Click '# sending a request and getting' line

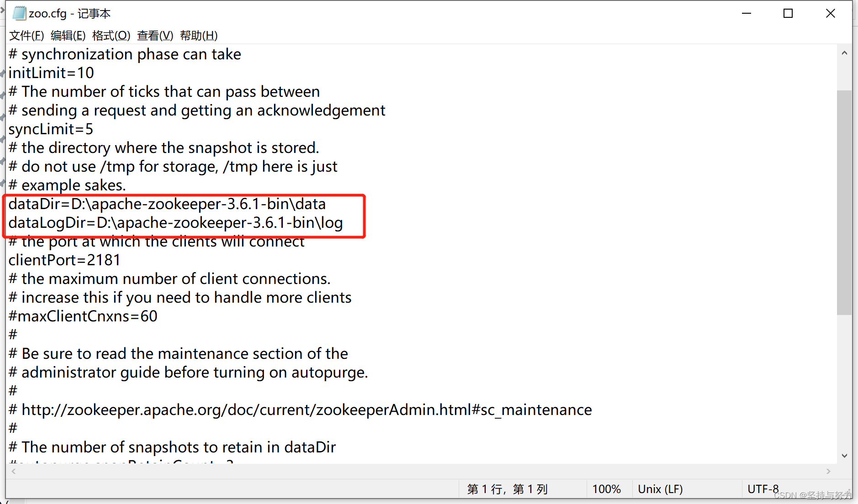coord(197,110)
